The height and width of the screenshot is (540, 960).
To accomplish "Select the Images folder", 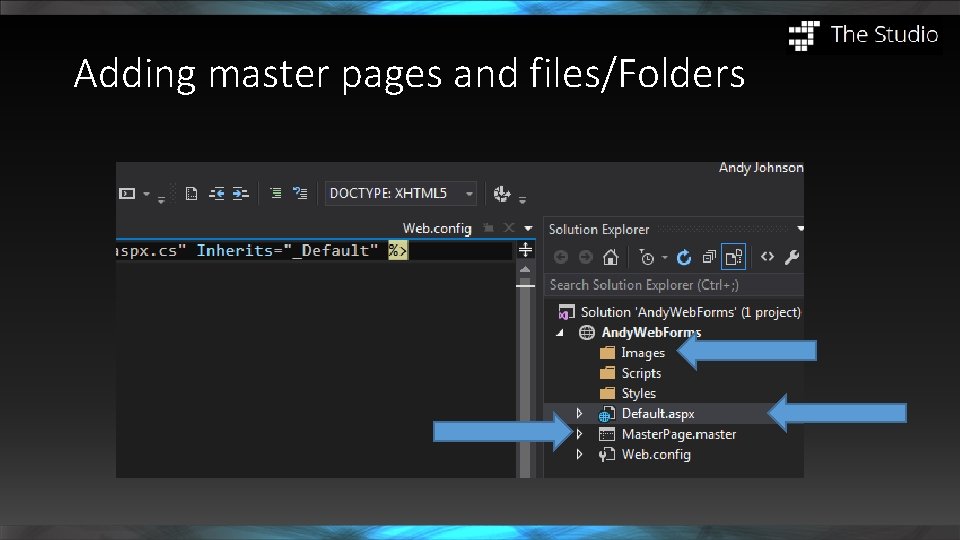I will point(643,353).
